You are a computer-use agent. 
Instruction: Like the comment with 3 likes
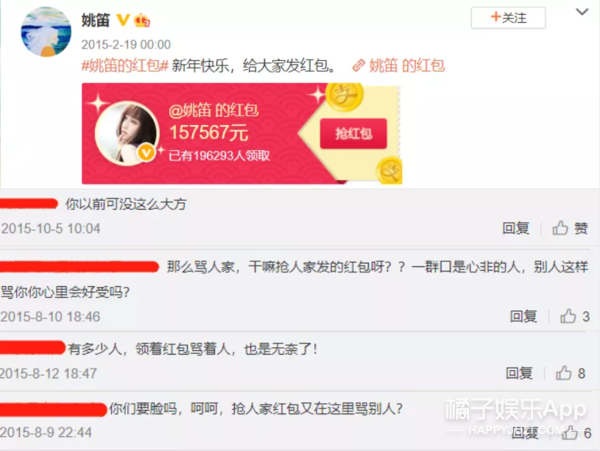(575, 316)
